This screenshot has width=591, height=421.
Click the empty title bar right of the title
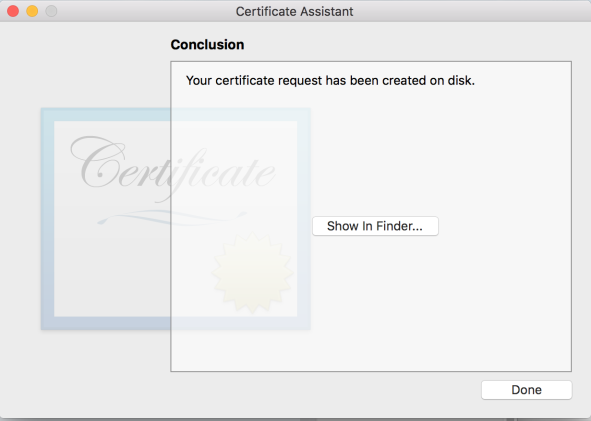[471, 11]
